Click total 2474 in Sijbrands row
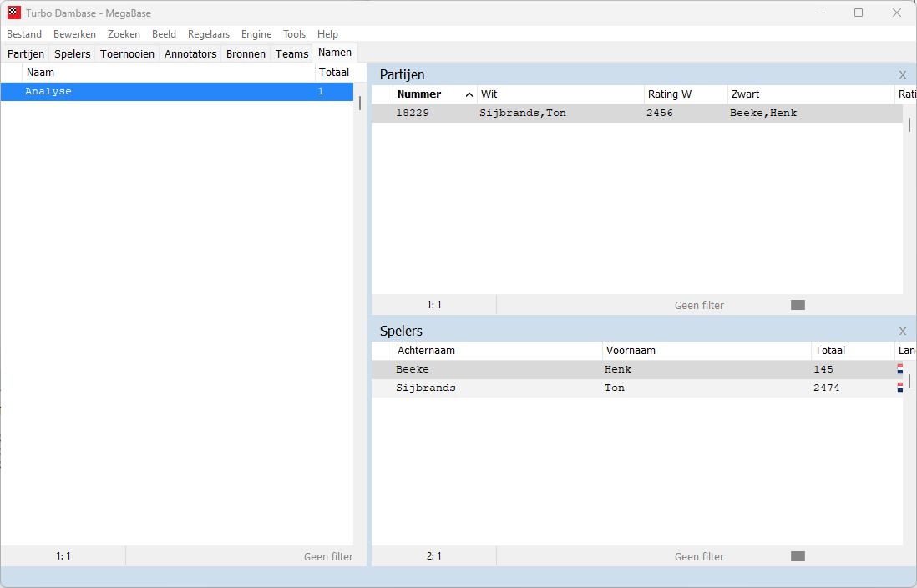Image resolution: width=917 pixels, height=588 pixels. pos(826,388)
